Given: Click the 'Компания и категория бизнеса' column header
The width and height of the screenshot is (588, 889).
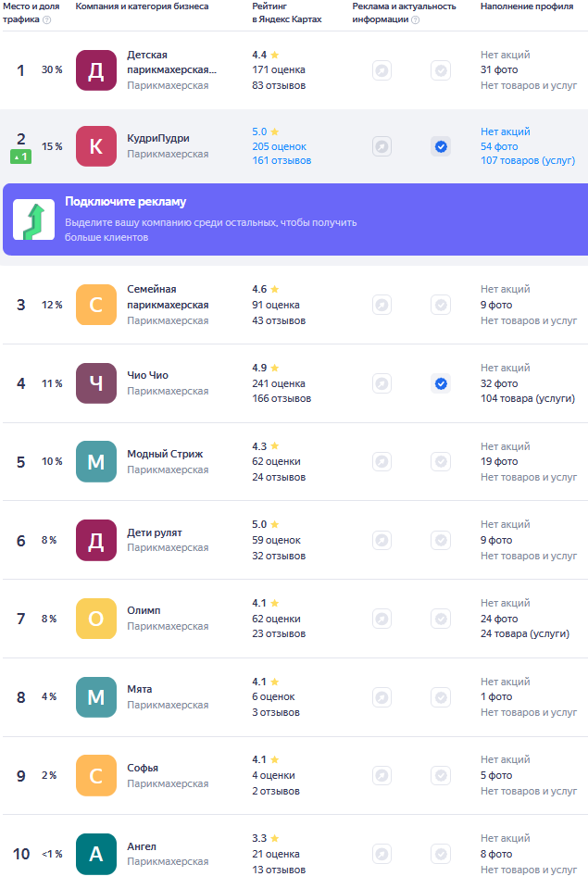Looking at the screenshot, I should pyautogui.click(x=142, y=6).
